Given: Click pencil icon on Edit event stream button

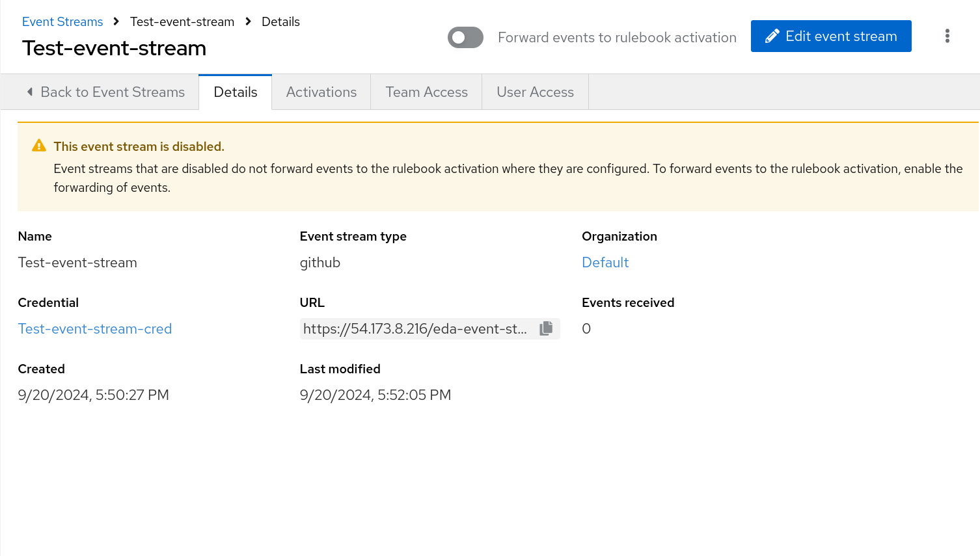Looking at the screenshot, I should pos(772,36).
